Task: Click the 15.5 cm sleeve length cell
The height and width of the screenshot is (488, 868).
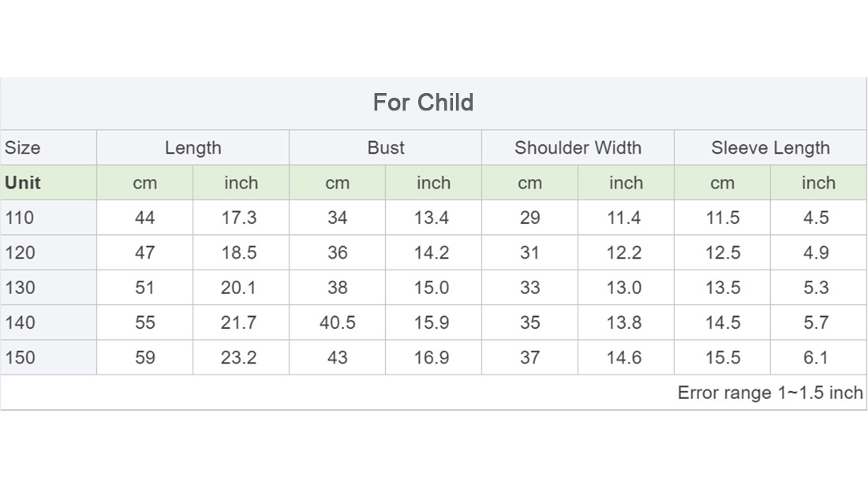Action: point(722,357)
